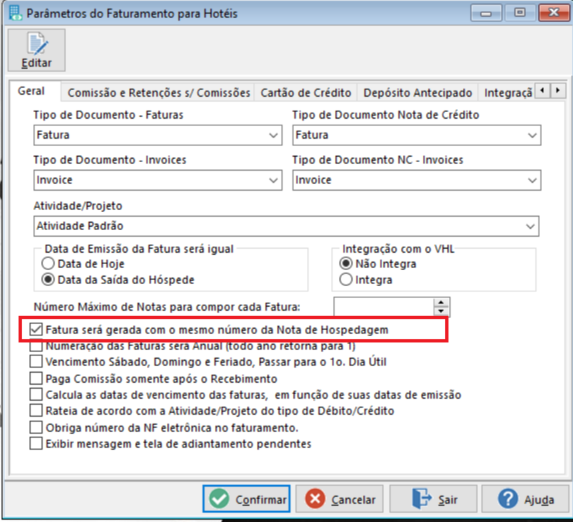Switch to Depósito Antecipado tab
573x522 pixels.
[418, 93]
